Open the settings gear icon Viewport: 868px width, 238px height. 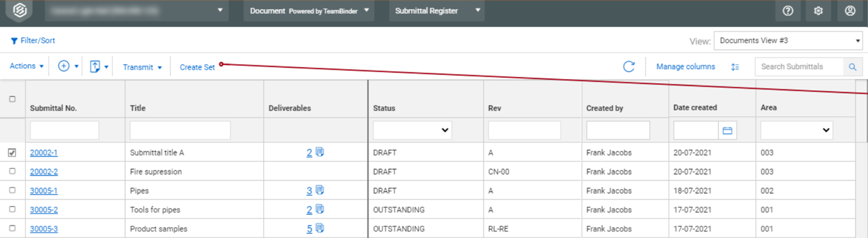[818, 10]
